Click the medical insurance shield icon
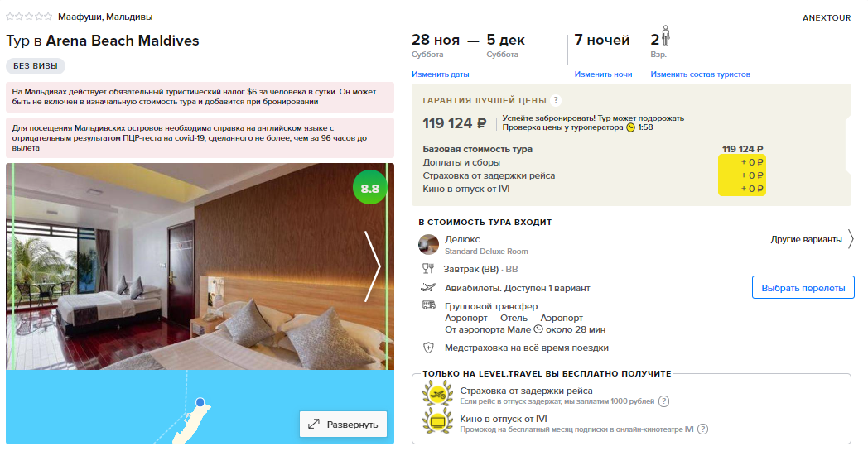Viewport: 868px width, 451px height. coord(428,348)
